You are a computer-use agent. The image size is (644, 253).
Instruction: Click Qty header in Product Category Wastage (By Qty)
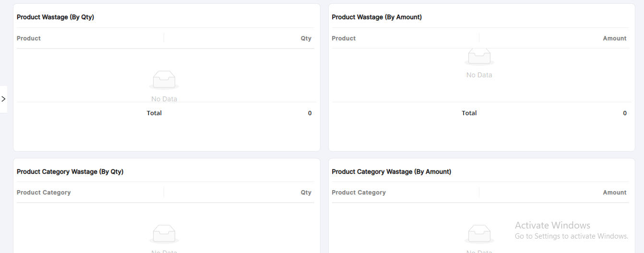pos(306,193)
